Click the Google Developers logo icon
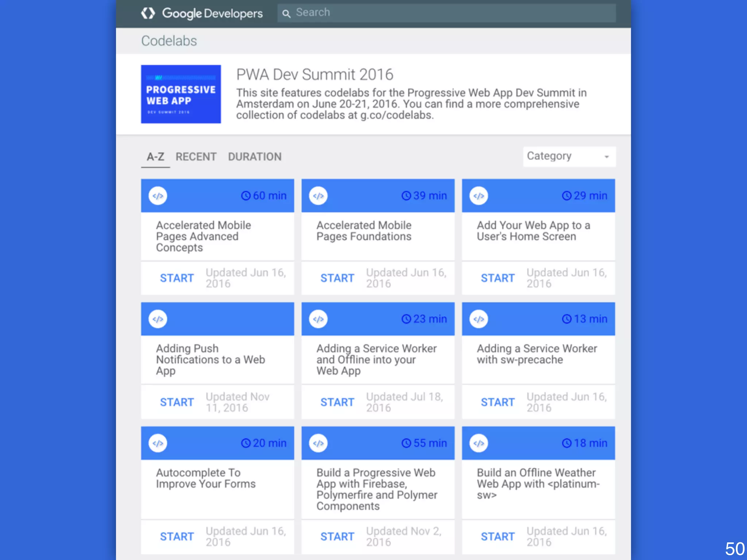Viewport: 747px width, 560px height. coord(148,13)
